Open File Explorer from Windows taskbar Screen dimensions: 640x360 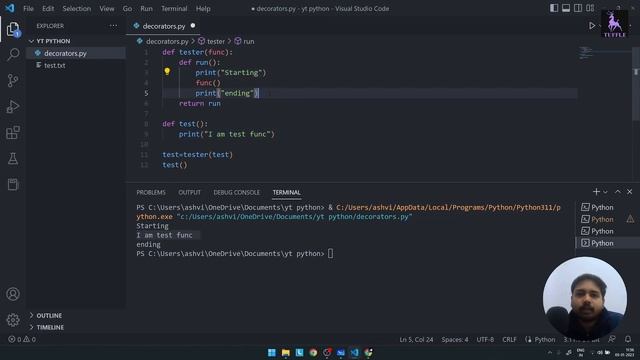point(285,353)
